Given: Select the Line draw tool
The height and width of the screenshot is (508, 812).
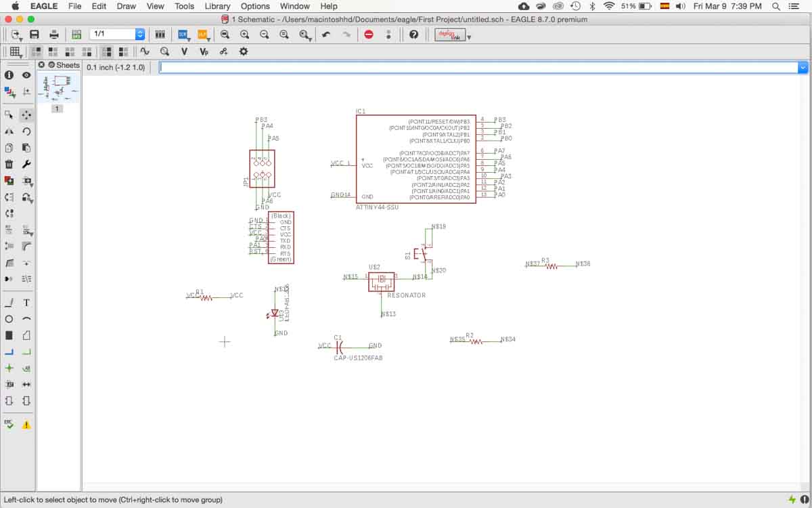Looking at the screenshot, I should tap(9, 303).
